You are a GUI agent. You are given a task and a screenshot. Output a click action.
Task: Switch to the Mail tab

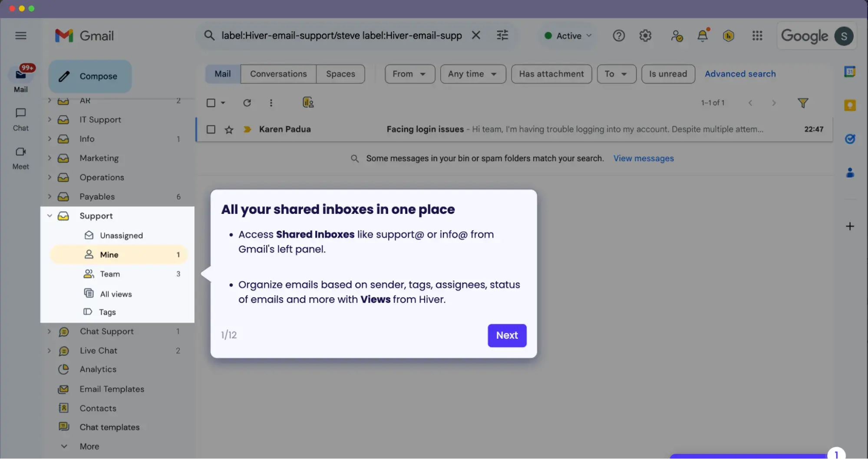(x=223, y=74)
